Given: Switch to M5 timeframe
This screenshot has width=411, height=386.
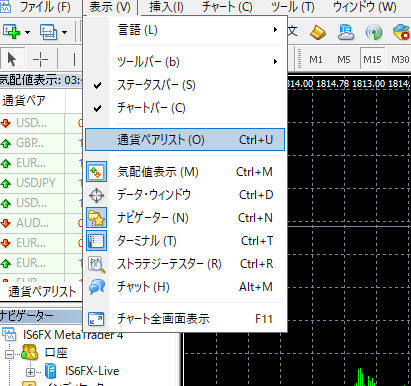Looking at the screenshot, I should click(344, 60).
